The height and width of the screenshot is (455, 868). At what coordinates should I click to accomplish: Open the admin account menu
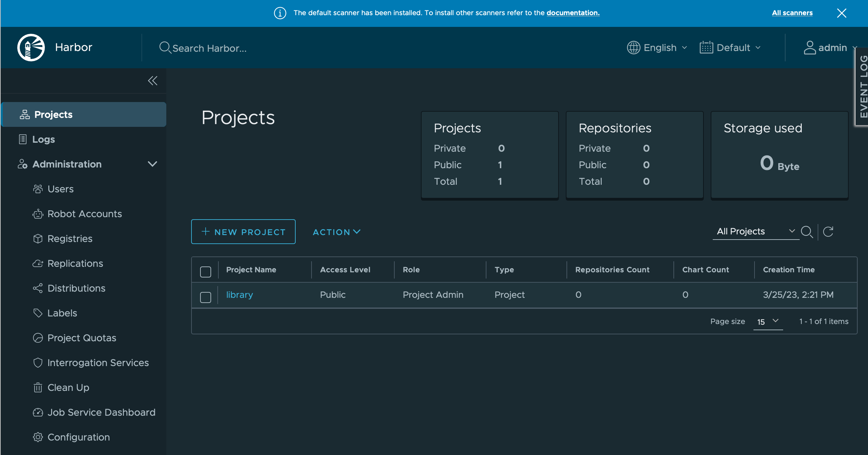tap(830, 48)
